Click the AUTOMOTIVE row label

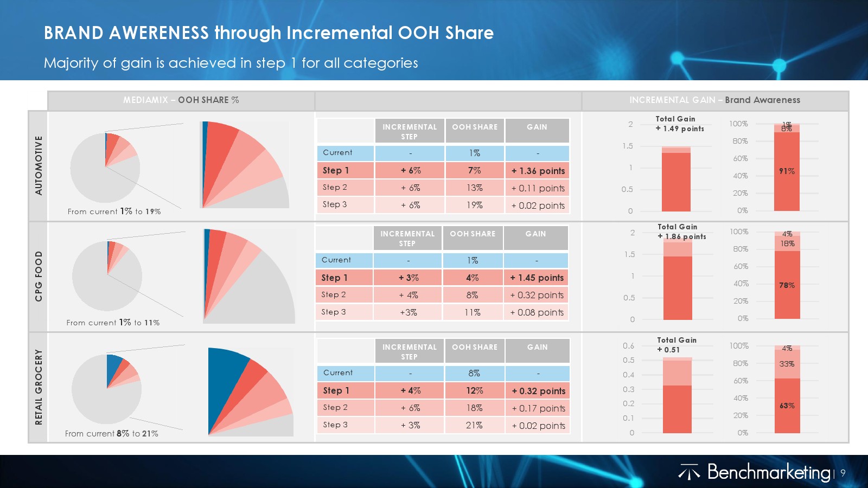pyautogui.click(x=39, y=165)
